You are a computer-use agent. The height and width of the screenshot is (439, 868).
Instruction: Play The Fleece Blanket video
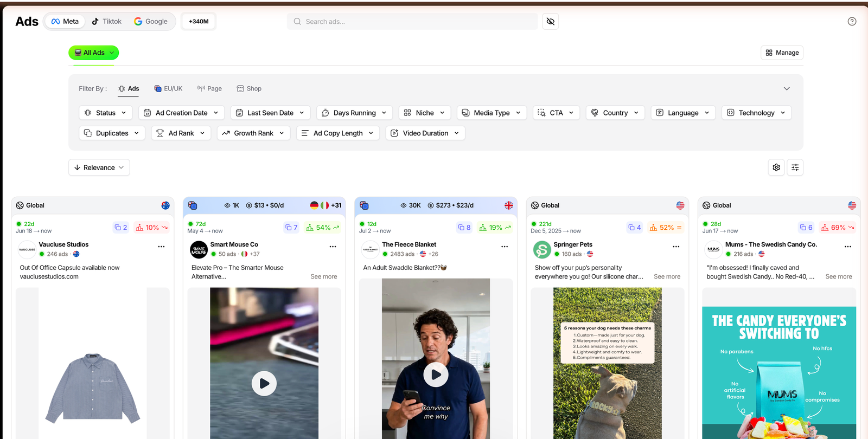tap(436, 375)
